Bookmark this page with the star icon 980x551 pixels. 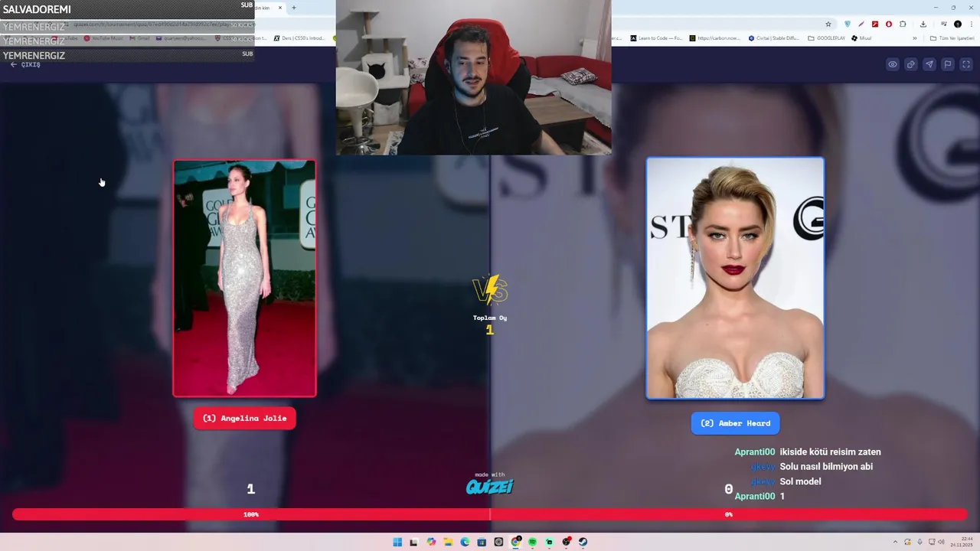(x=828, y=24)
